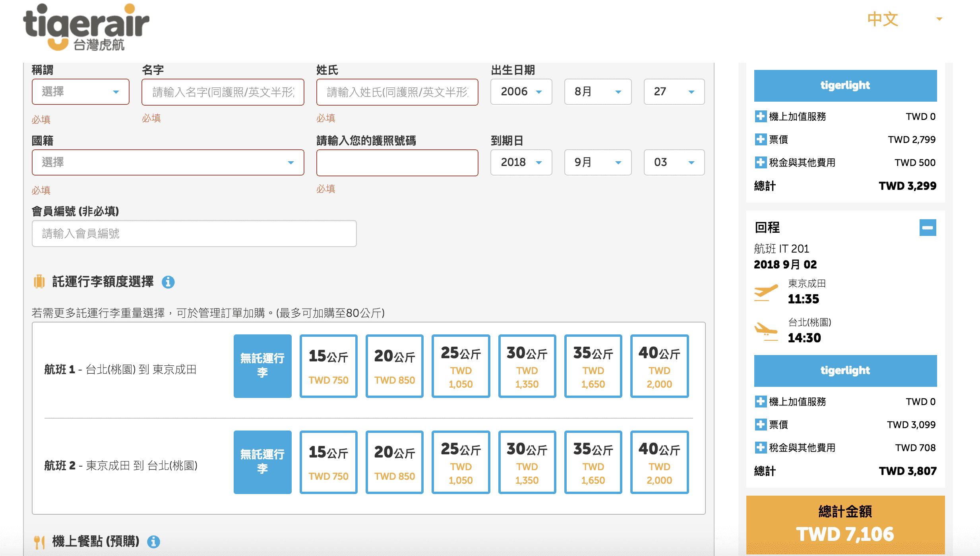Select 15公斤 TWD 750 for flight 1

[x=328, y=366]
